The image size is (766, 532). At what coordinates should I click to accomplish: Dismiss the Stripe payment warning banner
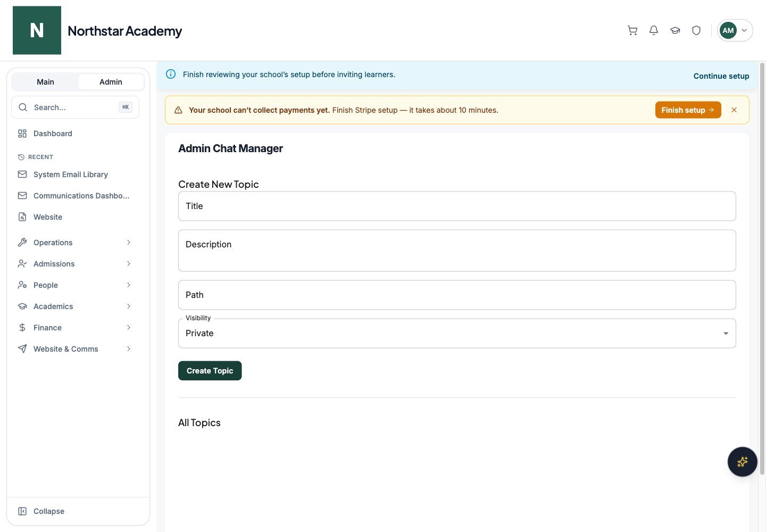tap(734, 110)
